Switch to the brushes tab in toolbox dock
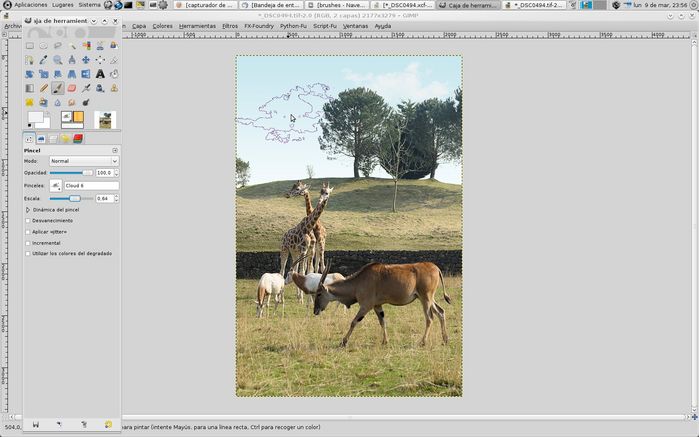 (41, 139)
